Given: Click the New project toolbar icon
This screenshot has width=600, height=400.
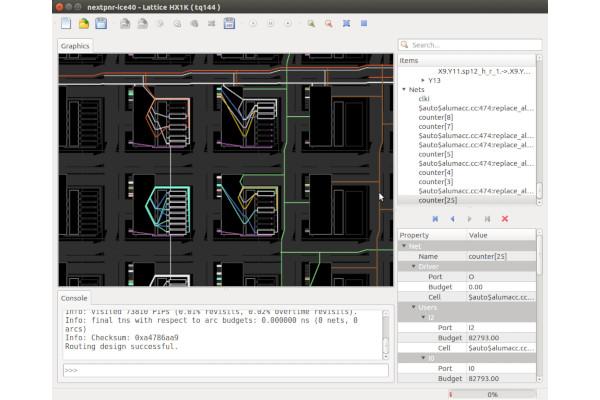Looking at the screenshot, I should click(65, 22).
